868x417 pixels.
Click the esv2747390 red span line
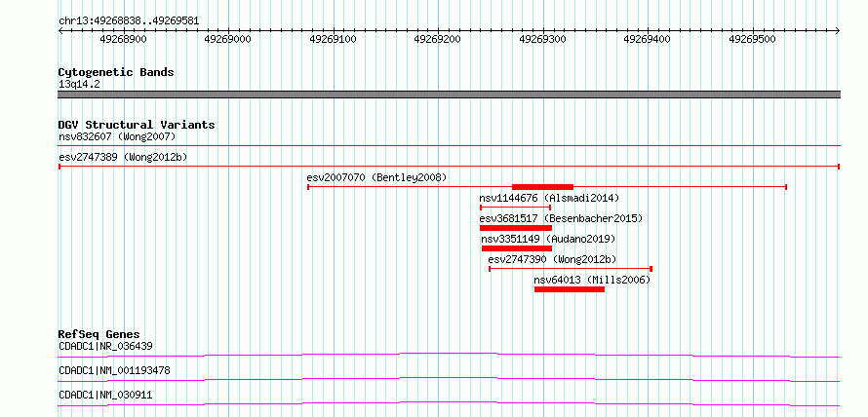[x=571, y=269]
